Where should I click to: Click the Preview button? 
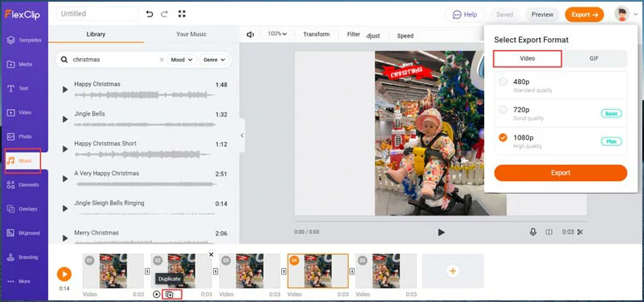[542, 14]
